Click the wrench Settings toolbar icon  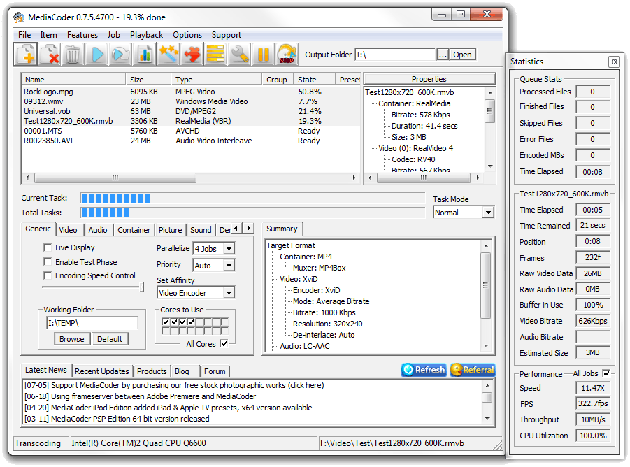[239, 54]
